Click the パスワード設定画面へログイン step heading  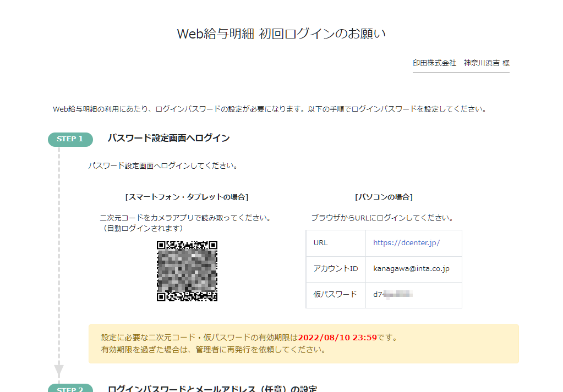pyautogui.click(x=168, y=138)
